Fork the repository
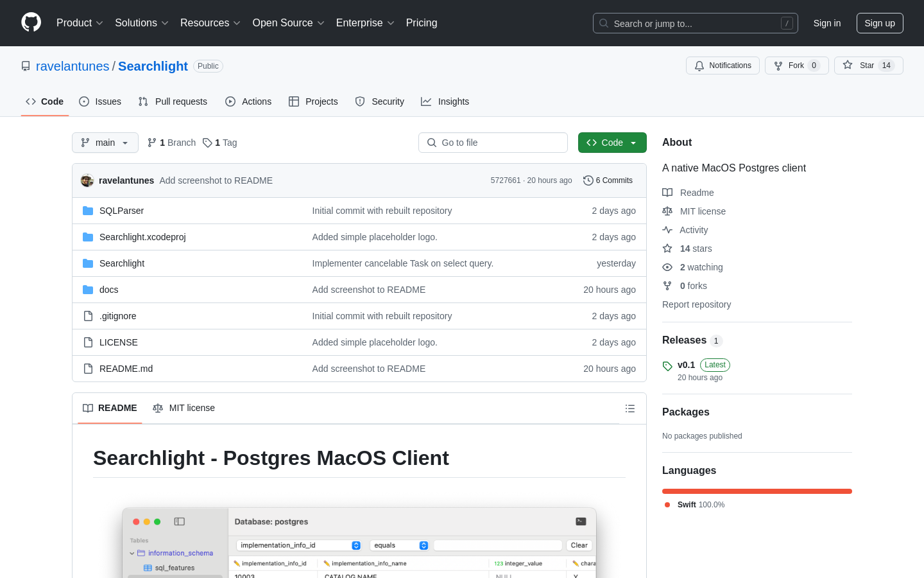This screenshot has width=924, height=578. point(796,66)
